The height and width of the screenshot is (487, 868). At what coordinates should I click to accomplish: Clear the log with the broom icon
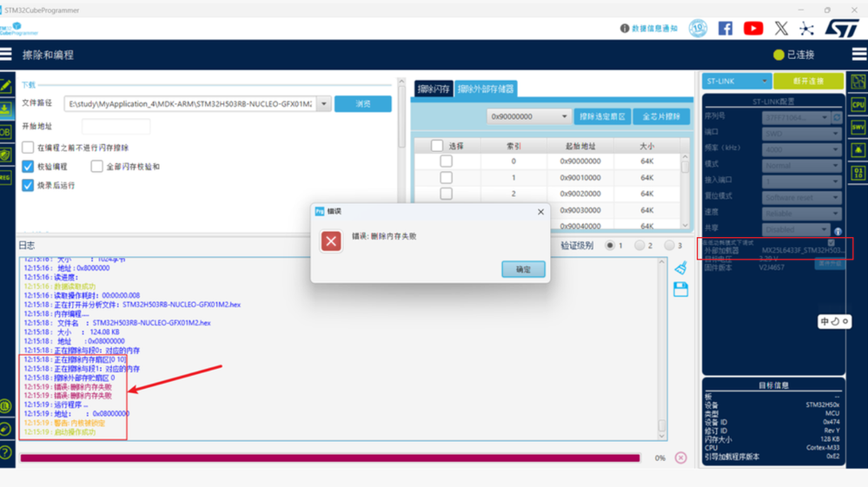point(681,267)
